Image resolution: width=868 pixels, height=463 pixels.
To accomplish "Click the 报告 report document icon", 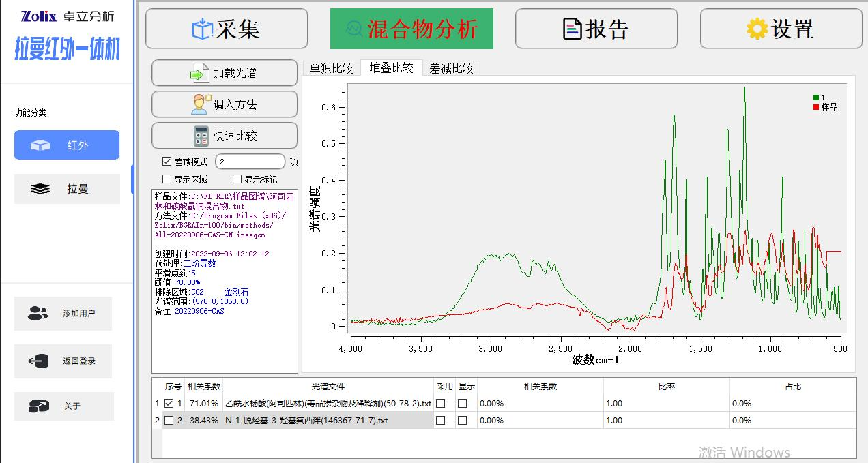I will tap(573, 29).
